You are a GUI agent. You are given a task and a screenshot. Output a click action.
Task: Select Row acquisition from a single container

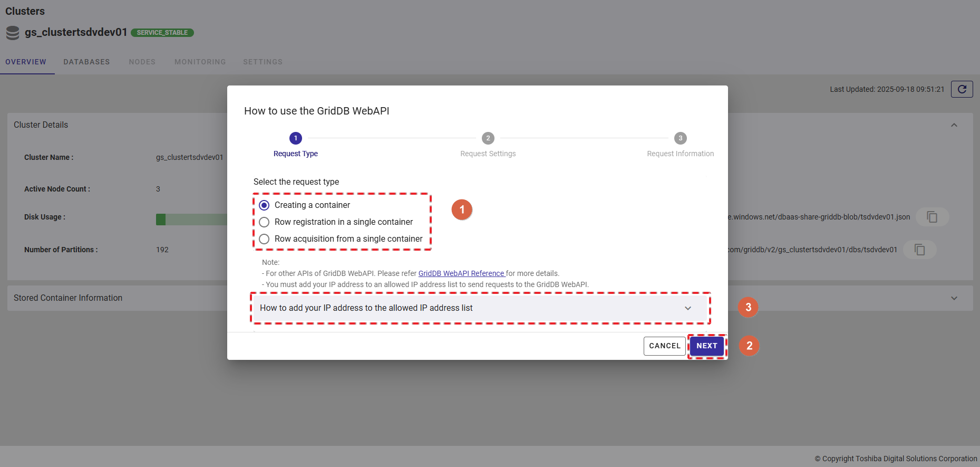(264, 239)
